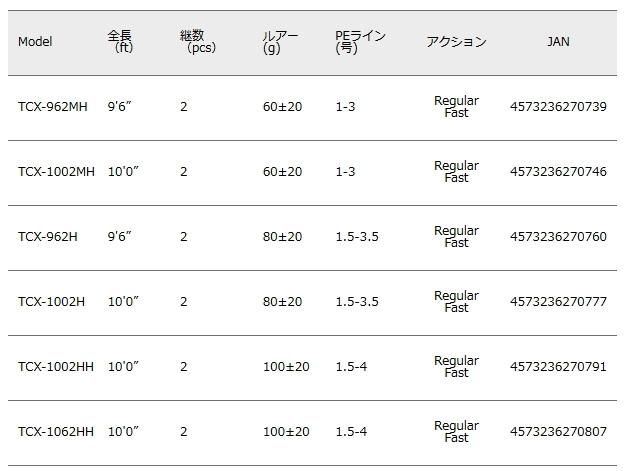Click the 全長 (ft) column header
The image size is (624, 471).
click(x=121, y=42)
